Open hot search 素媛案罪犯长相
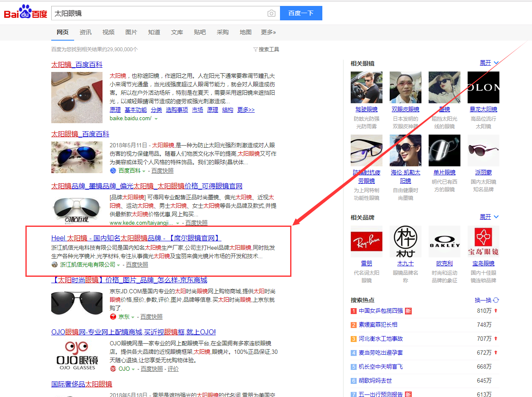 coord(378,325)
